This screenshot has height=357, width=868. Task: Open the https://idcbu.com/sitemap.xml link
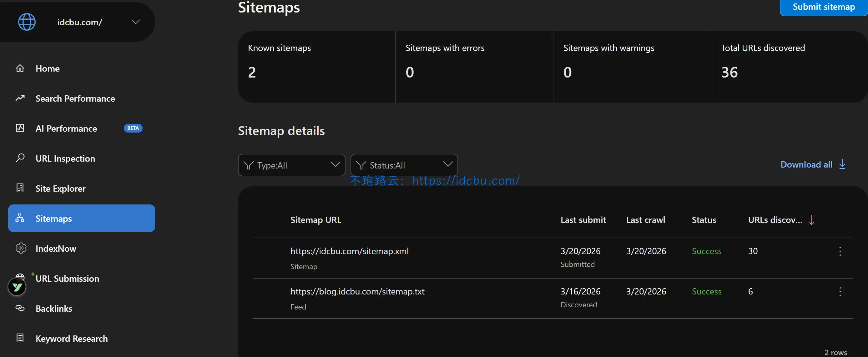click(349, 251)
